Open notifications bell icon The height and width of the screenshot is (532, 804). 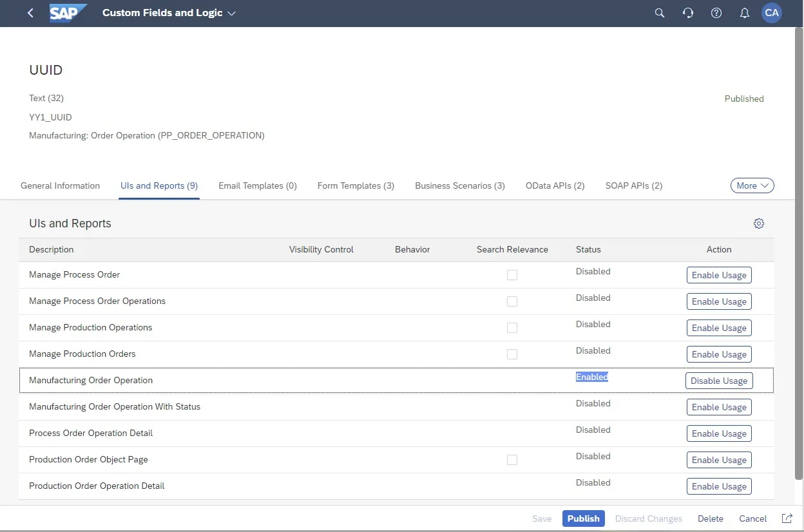[x=745, y=13]
